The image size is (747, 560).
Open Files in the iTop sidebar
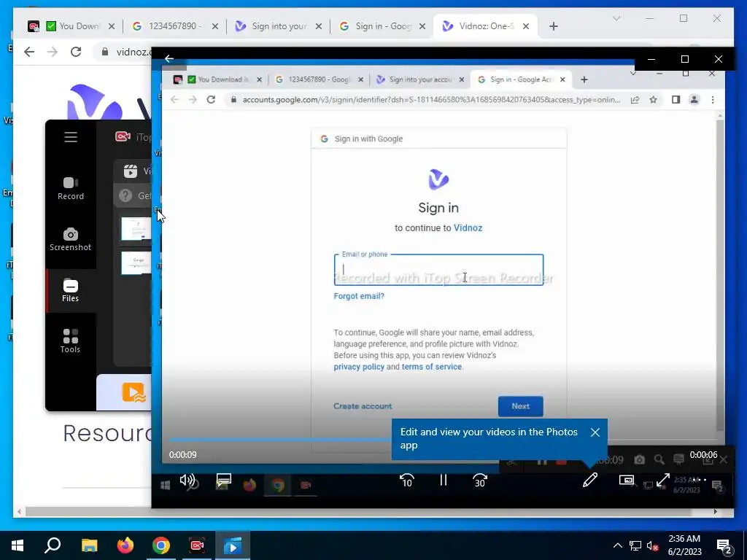coord(71,290)
